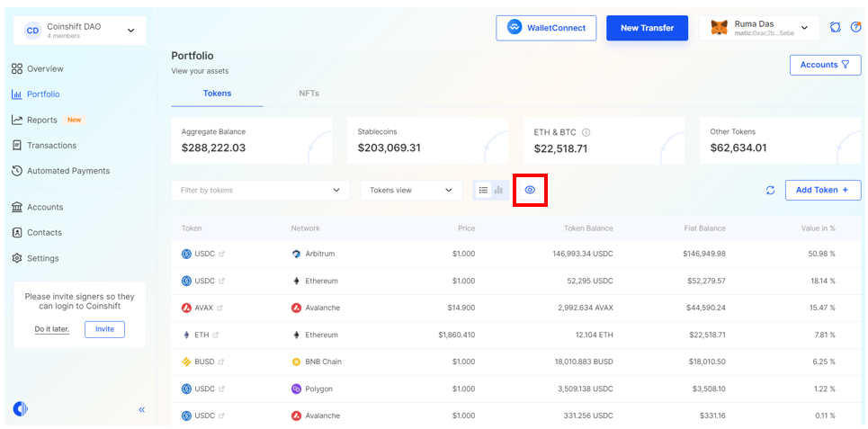
Task: Switch to list view toggle
Action: (483, 190)
